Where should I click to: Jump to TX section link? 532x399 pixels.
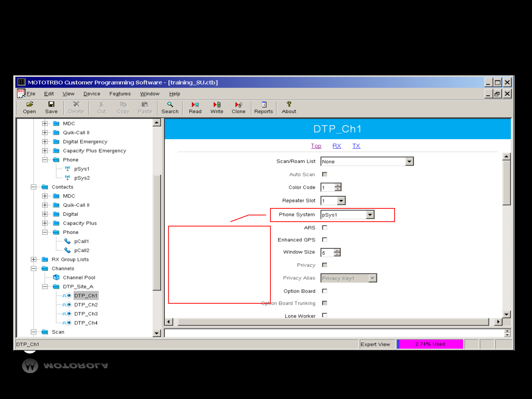pyautogui.click(x=356, y=146)
